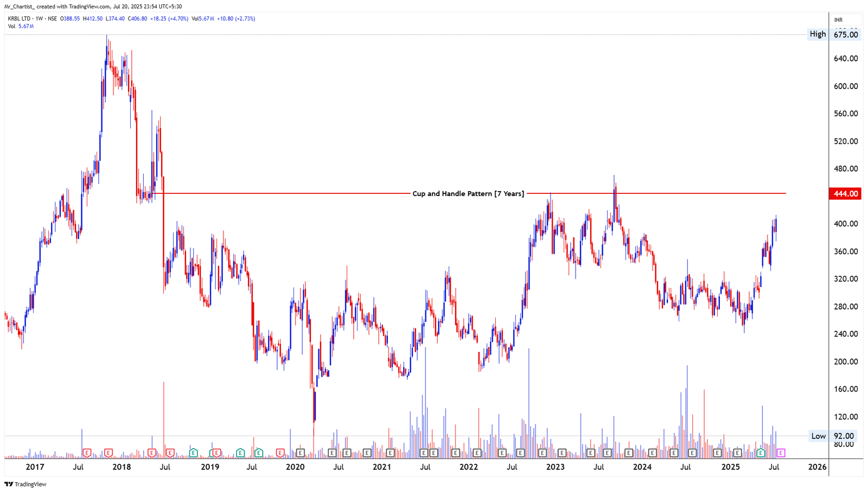Click the upcoming magenta earnings E marker
The height and width of the screenshot is (492, 868).
781,452
